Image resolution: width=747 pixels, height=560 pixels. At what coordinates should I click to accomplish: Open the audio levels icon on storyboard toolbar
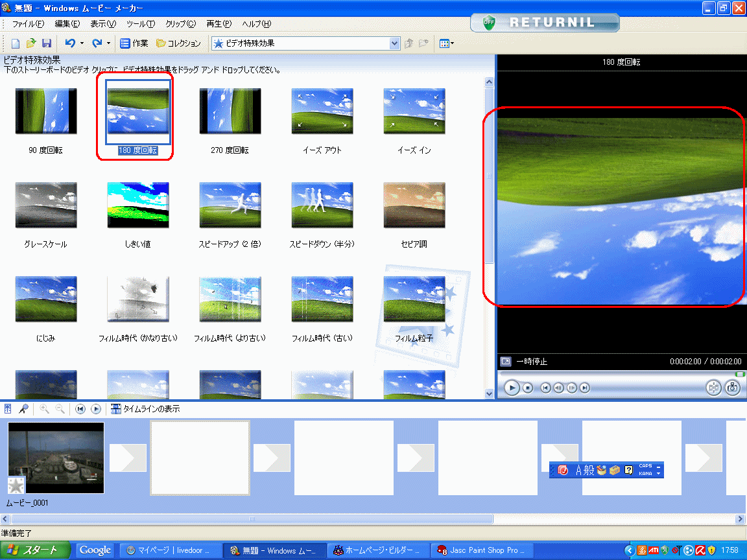[x=8, y=408]
